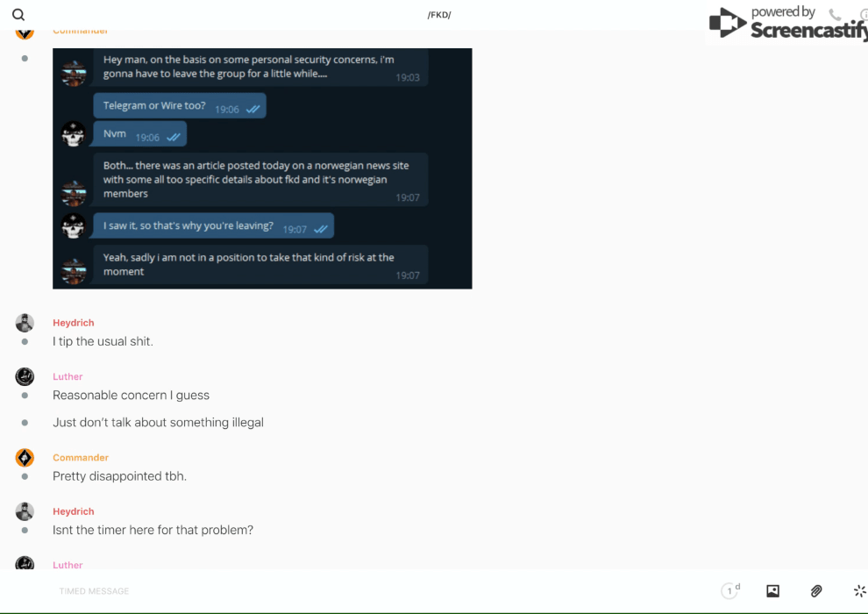
Task: Select the 'Pretty disappointed tbh.' message
Action: (x=119, y=476)
